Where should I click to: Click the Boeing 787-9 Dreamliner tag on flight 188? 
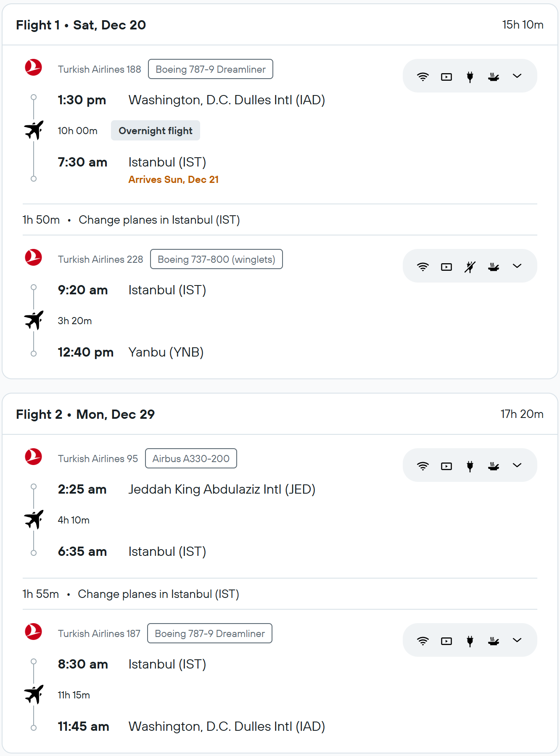click(211, 69)
